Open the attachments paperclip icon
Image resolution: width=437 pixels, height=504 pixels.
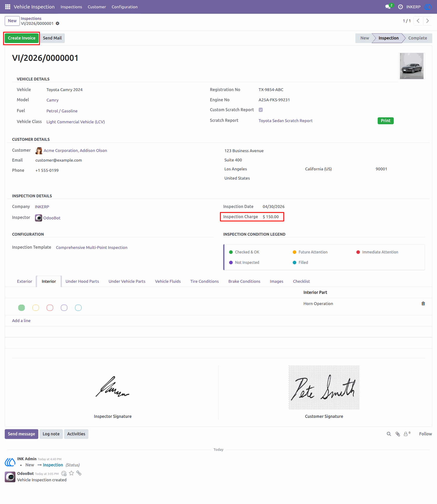[398, 434]
